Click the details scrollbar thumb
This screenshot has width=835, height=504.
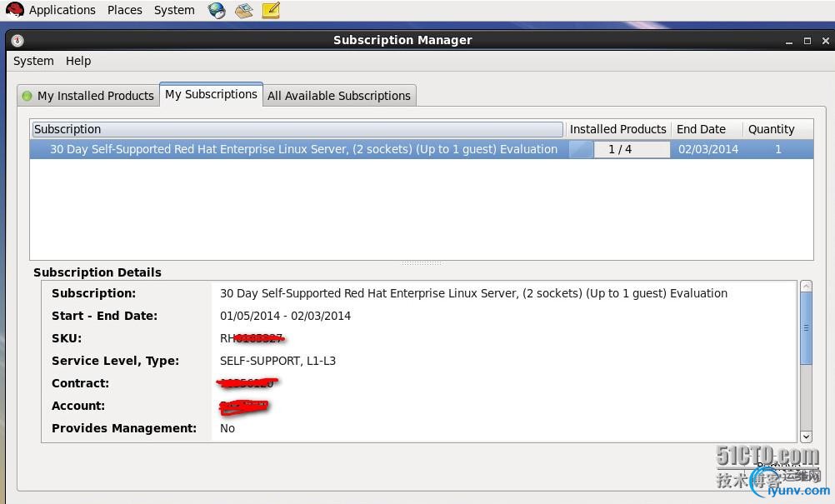click(x=806, y=328)
